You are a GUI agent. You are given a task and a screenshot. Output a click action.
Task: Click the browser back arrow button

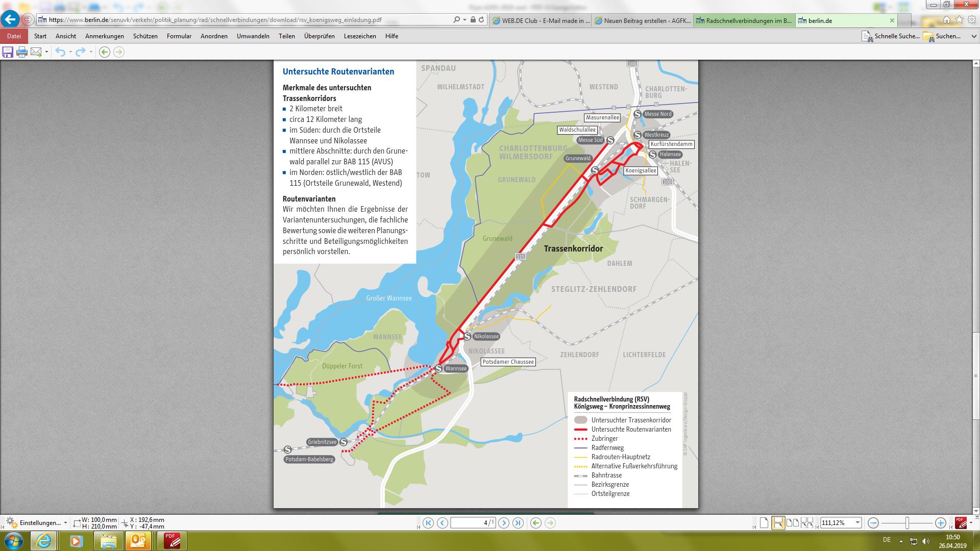10,20
